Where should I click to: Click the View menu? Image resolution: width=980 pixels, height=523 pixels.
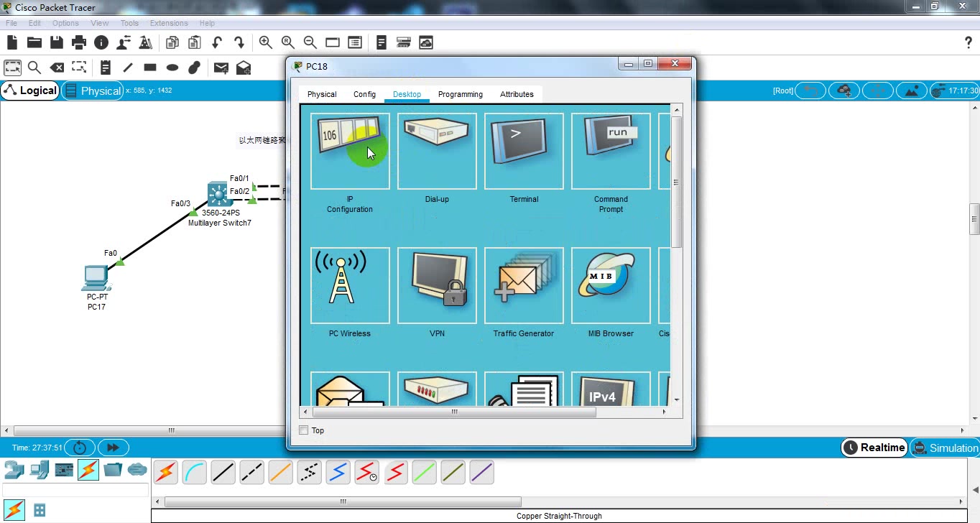[99, 23]
